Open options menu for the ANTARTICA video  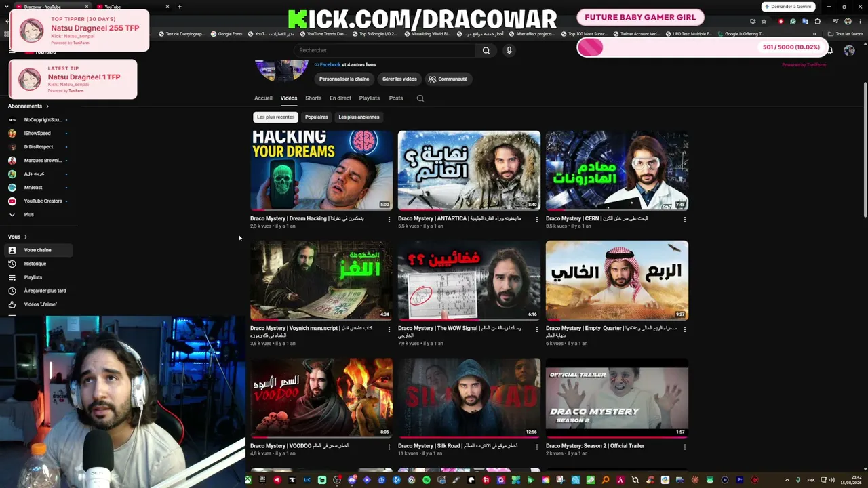pyautogui.click(x=536, y=219)
